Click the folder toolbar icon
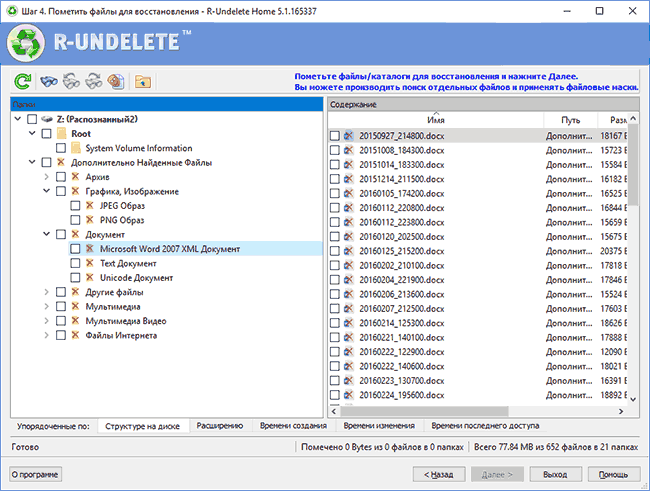Viewport: 650px width, 491px height. [x=143, y=81]
